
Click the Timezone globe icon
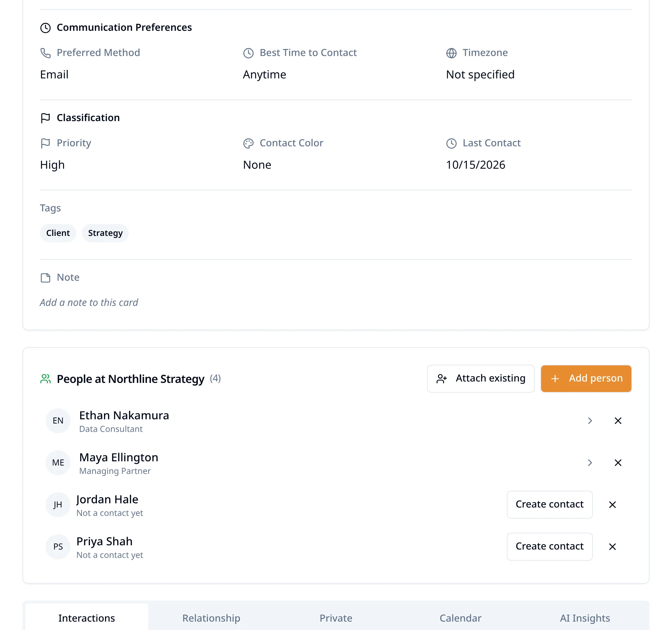click(451, 53)
